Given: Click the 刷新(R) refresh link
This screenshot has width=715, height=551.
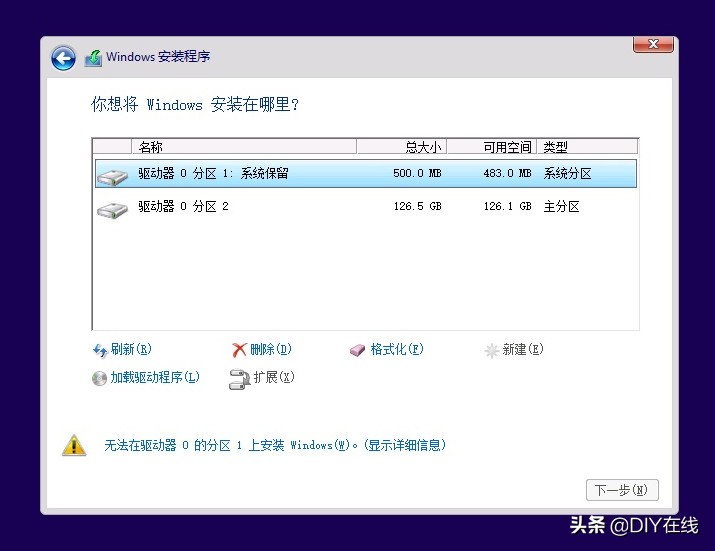Looking at the screenshot, I should coord(131,349).
